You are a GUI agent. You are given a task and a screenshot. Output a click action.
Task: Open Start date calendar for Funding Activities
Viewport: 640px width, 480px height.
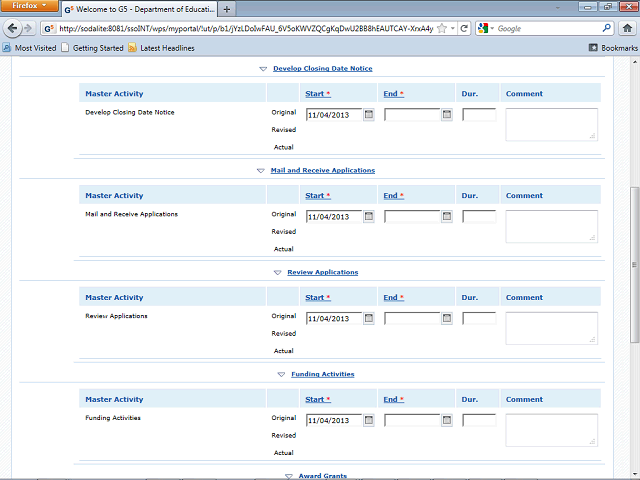click(x=369, y=420)
